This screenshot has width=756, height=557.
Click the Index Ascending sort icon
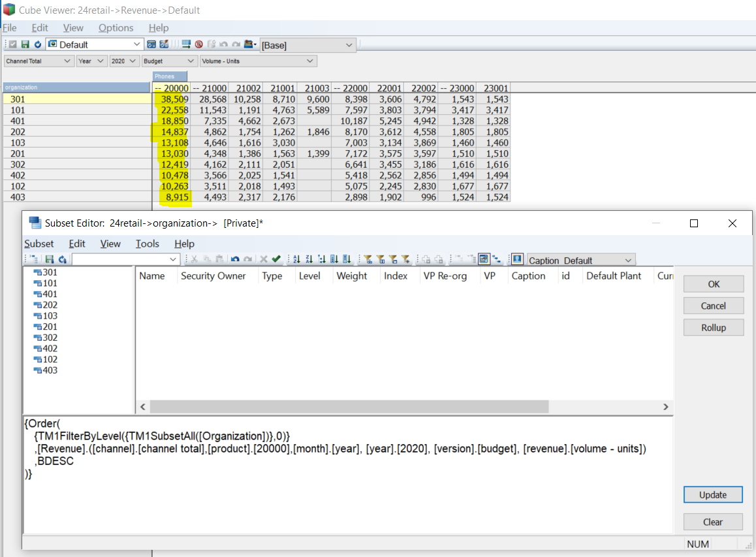pos(334,259)
